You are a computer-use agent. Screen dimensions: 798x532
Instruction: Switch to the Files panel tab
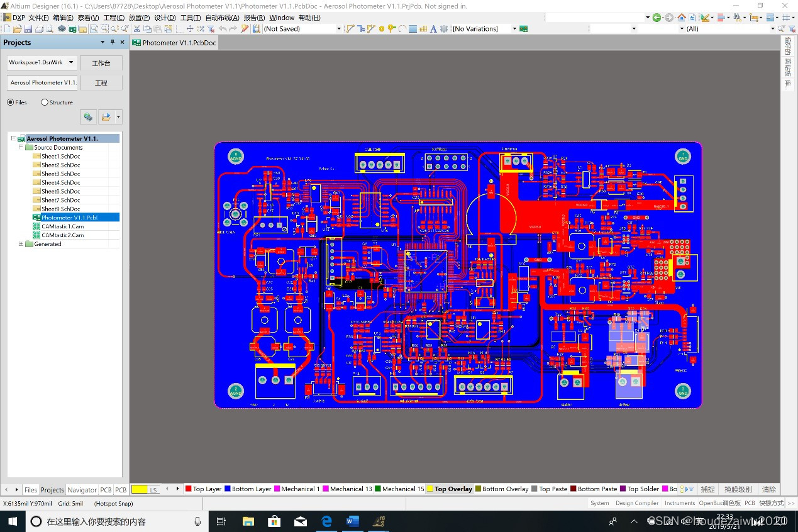[x=31, y=490]
